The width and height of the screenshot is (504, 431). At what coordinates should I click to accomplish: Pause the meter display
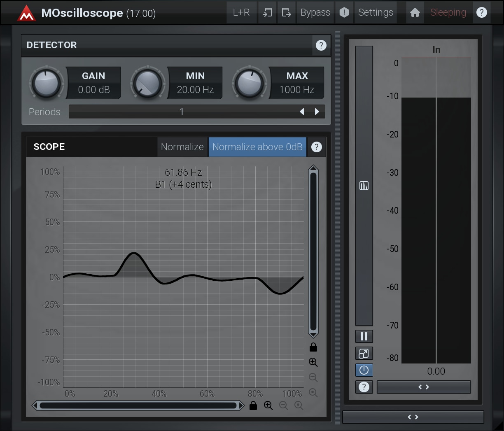[x=364, y=337]
